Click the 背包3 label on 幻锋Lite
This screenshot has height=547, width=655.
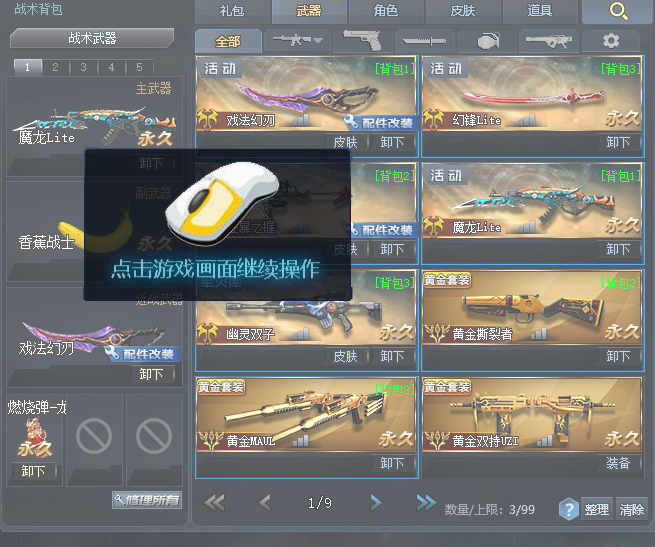click(x=621, y=69)
